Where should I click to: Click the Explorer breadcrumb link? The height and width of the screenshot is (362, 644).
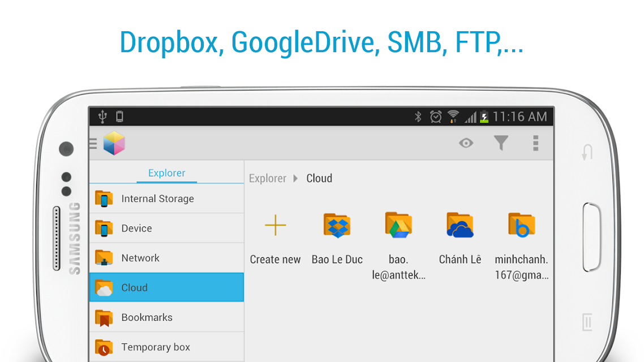click(267, 178)
